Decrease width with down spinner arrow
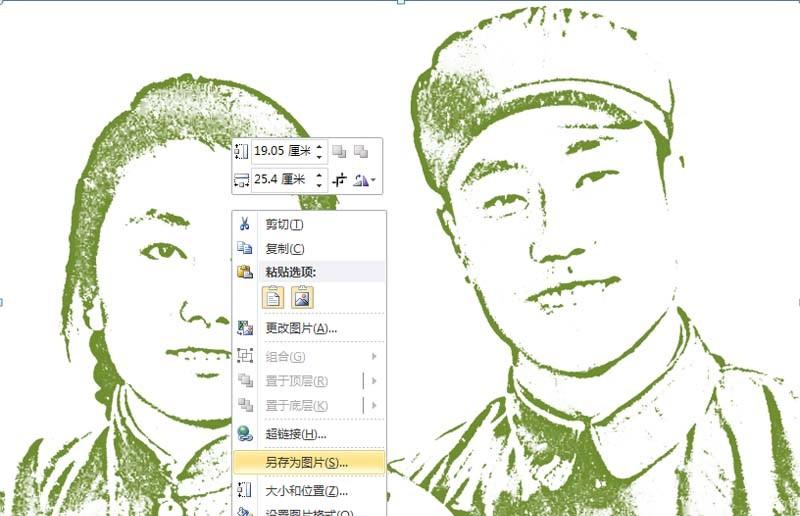The image size is (800, 516). click(x=319, y=184)
